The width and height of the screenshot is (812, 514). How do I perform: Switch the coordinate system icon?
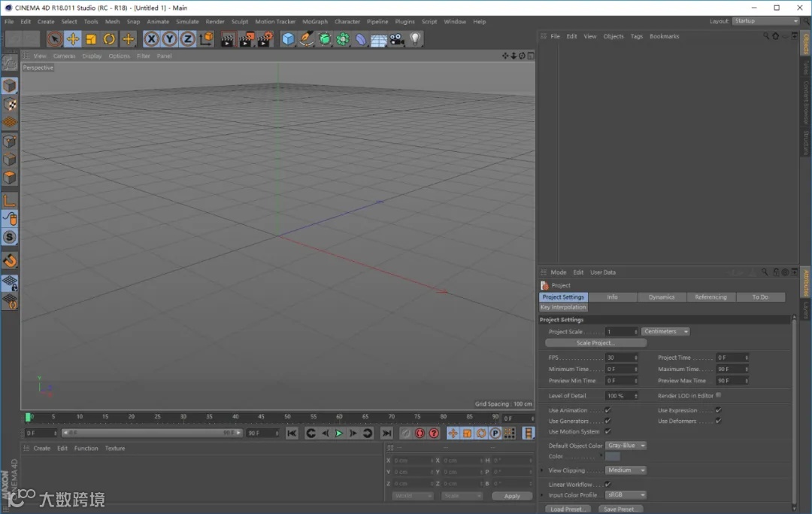(206, 39)
